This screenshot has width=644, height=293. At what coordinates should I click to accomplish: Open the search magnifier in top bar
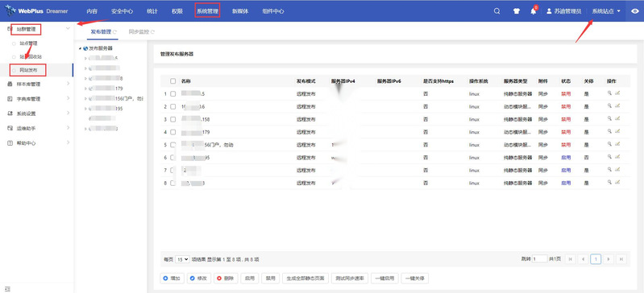[497, 11]
